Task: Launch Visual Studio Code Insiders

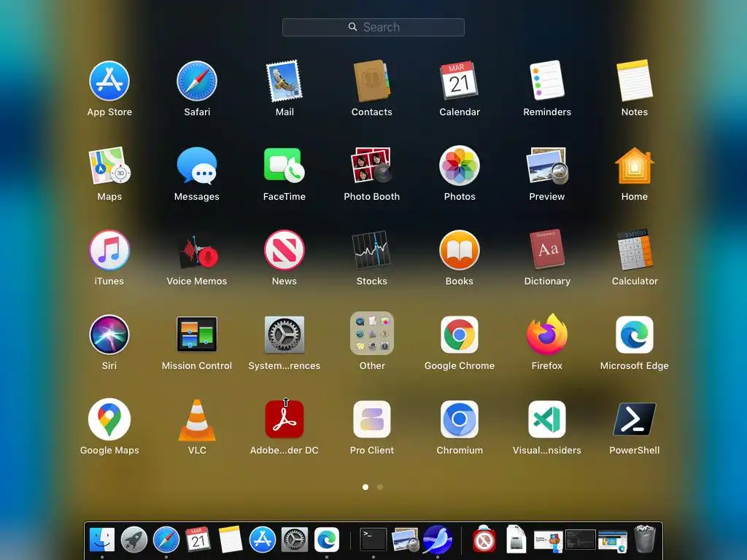Action: click(547, 419)
